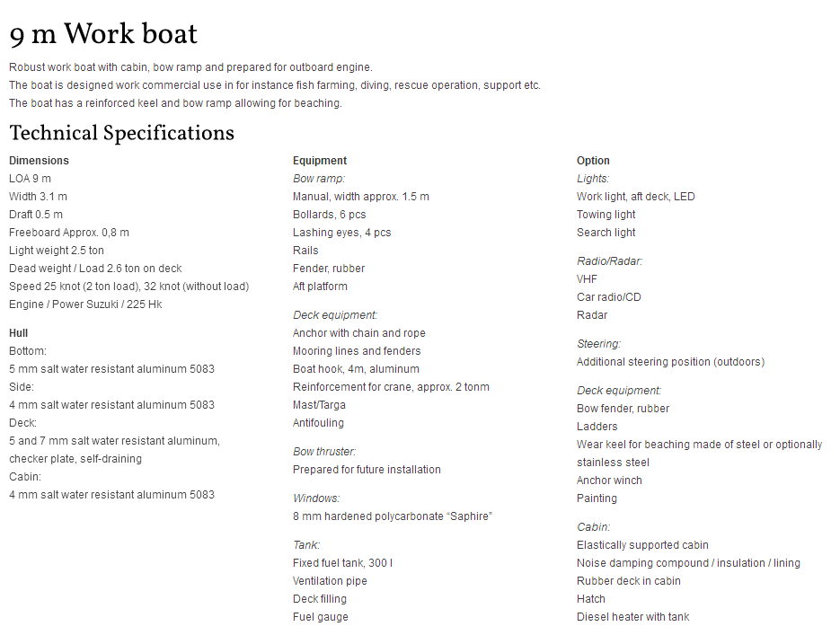
Task: Click the "Additional steering position (outdoors)" option
Action: [x=670, y=362]
